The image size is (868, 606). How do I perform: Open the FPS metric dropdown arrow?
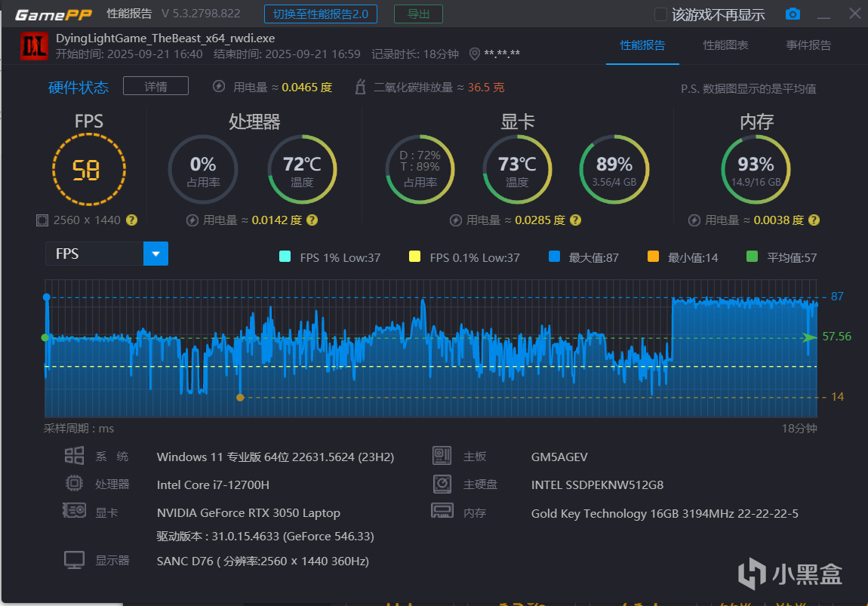[155, 254]
